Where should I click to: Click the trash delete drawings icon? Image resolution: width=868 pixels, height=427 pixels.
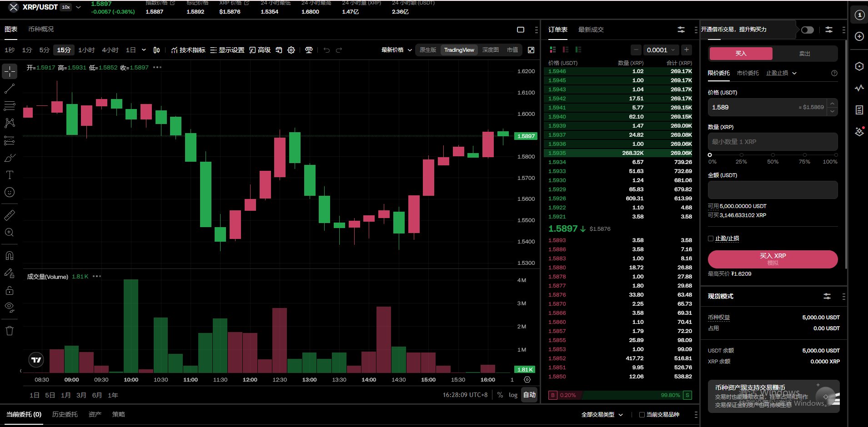(x=10, y=331)
